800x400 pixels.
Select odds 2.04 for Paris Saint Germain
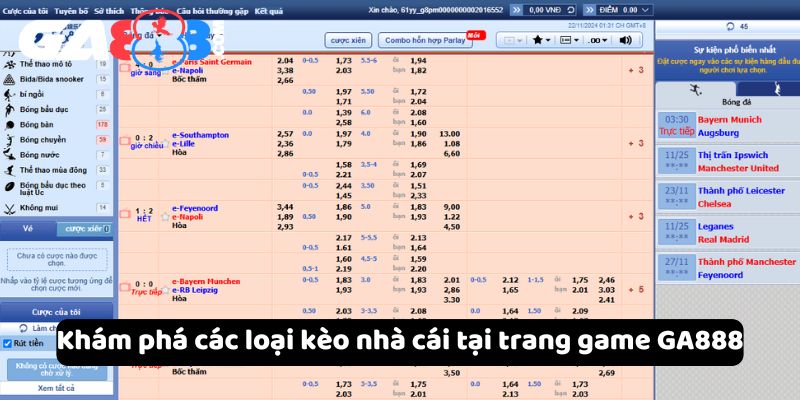pos(285,61)
